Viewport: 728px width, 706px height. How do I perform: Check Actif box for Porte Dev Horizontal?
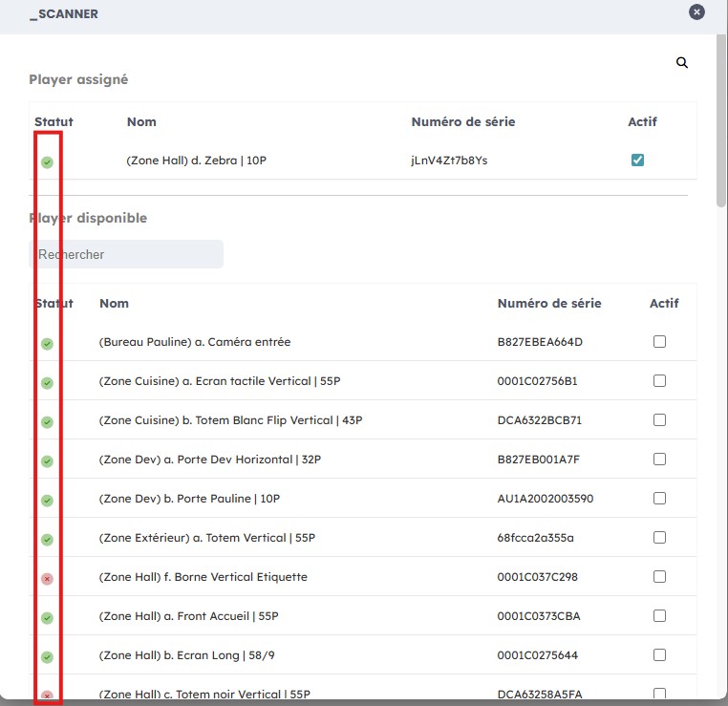pos(659,460)
